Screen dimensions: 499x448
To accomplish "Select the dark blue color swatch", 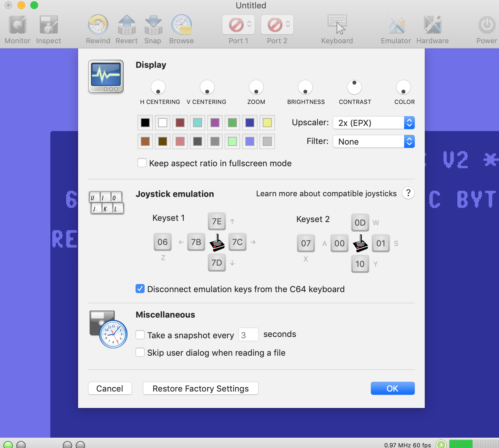I will click(250, 123).
